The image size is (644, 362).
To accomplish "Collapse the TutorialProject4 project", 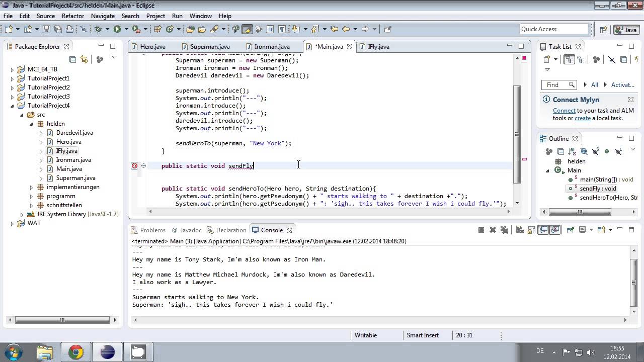I will tap(12, 106).
